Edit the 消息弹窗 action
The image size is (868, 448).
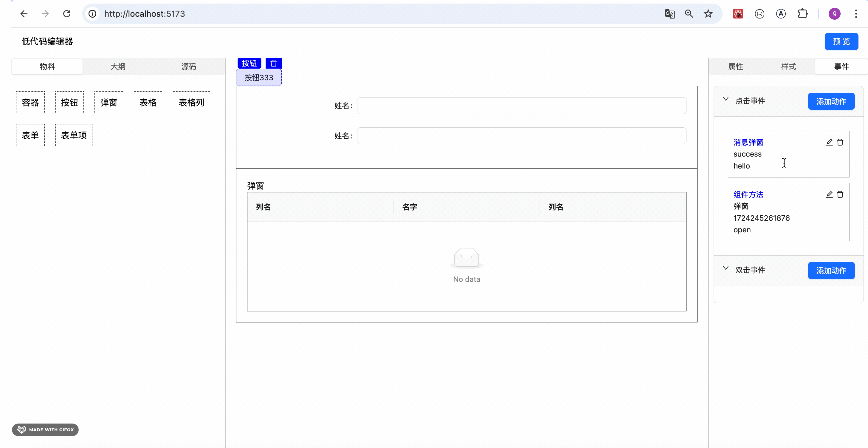[x=829, y=142]
